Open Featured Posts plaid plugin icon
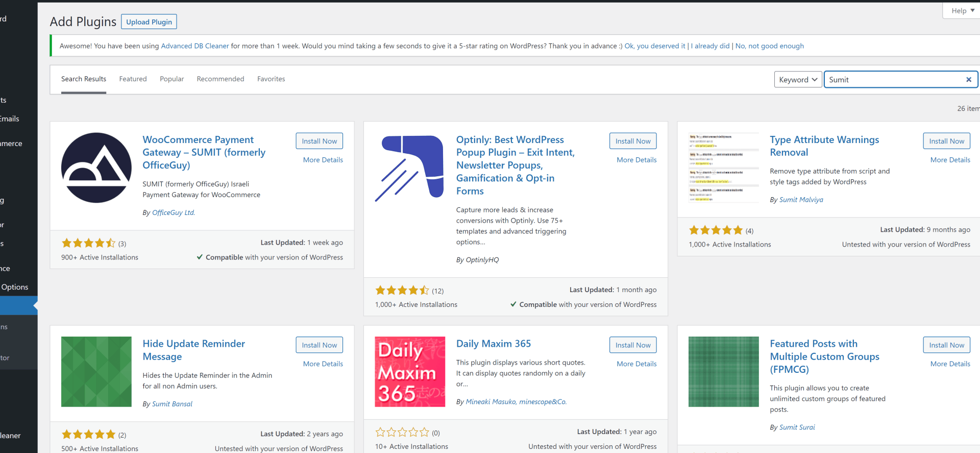The width and height of the screenshot is (980, 453). pos(724,372)
